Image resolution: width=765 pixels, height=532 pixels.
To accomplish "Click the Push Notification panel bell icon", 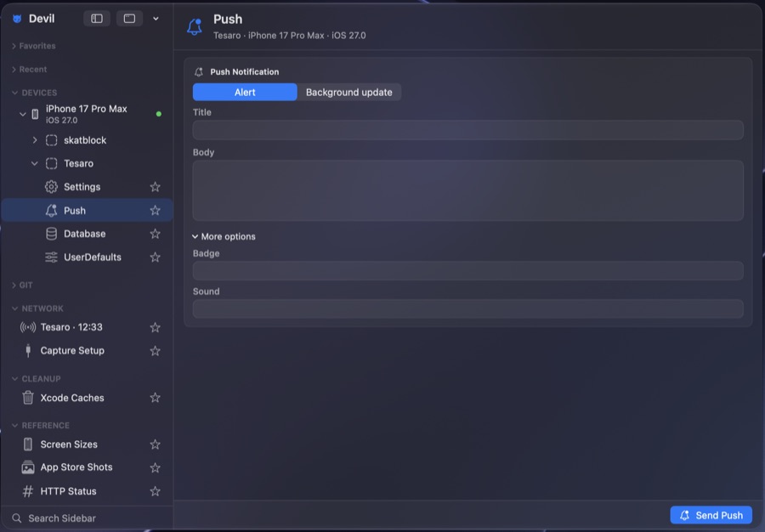I will click(199, 71).
